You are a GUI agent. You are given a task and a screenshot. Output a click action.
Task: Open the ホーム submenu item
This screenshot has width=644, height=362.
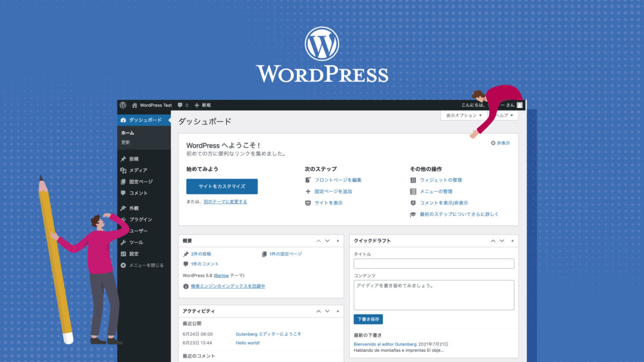128,133
